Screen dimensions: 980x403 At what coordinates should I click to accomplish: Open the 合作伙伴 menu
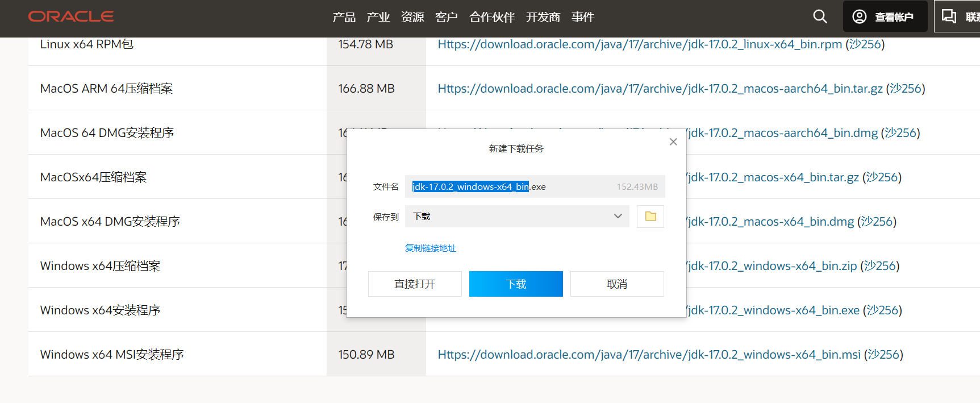pos(492,17)
